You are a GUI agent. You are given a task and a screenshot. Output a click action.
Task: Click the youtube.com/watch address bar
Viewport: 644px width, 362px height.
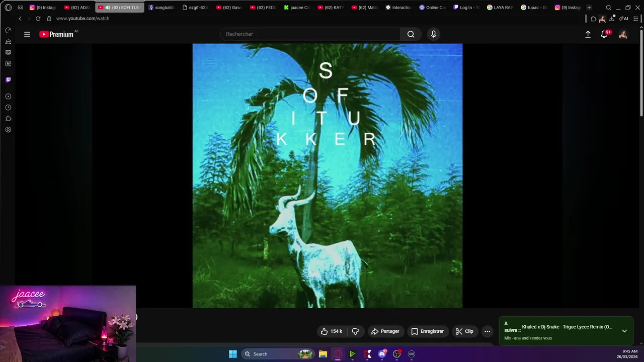click(83, 19)
